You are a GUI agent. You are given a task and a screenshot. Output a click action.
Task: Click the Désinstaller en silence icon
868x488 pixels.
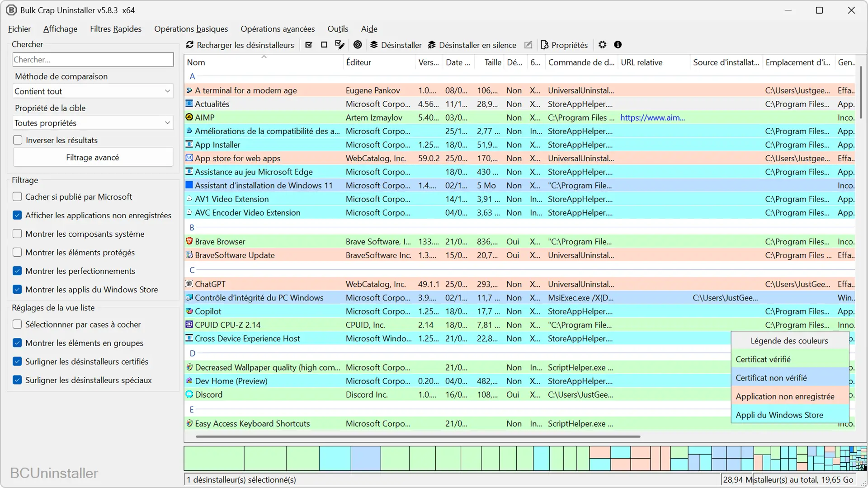coord(432,45)
